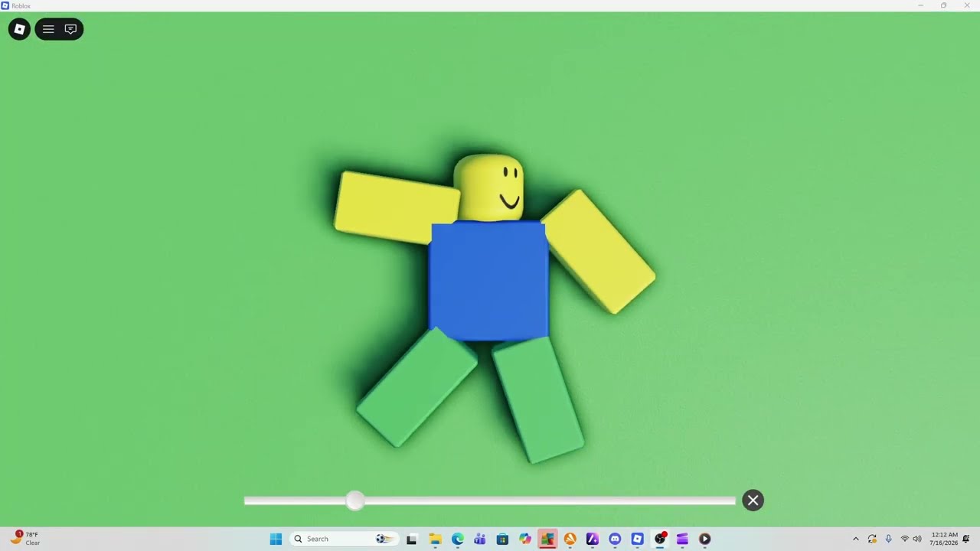Image resolution: width=980 pixels, height=551 pixels.
Task: Click the slider handle knob
Action: (354, 500)
